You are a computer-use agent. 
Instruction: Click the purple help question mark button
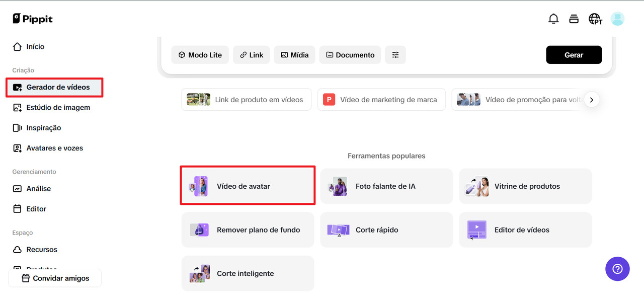(x=617, y=269)
